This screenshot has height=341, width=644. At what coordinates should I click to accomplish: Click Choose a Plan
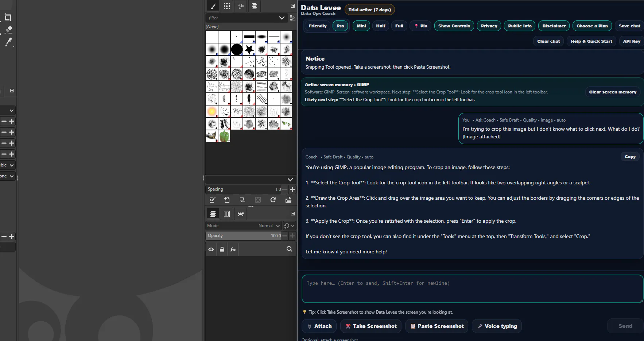point(592,26)
